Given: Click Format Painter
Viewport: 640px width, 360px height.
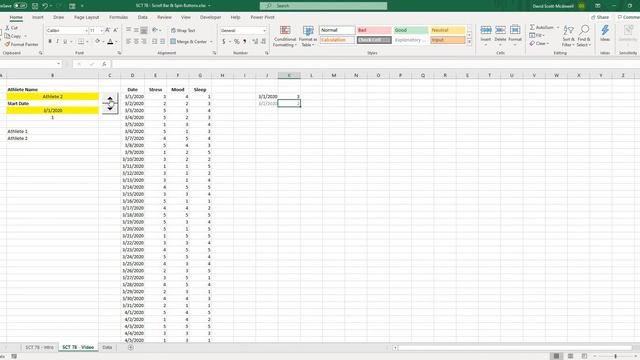Looking at the screenshot, I should pyautogui.click(x=21, y=44).
